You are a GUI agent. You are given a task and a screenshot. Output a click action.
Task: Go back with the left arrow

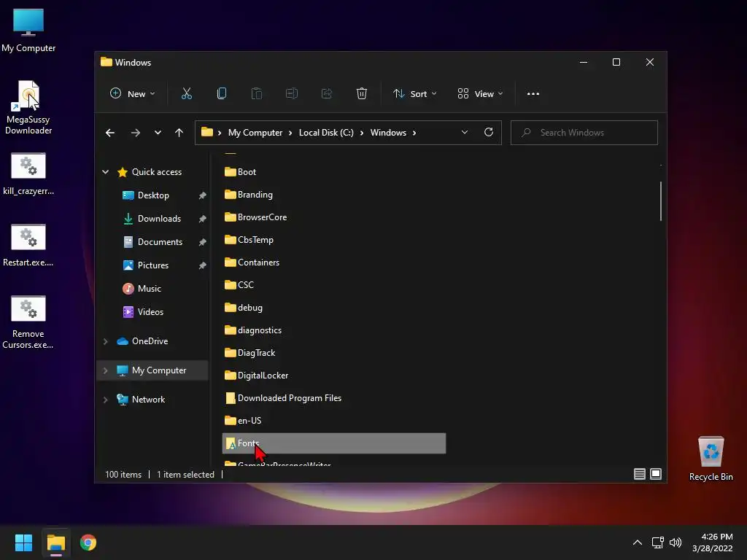[x=110, y=133]
